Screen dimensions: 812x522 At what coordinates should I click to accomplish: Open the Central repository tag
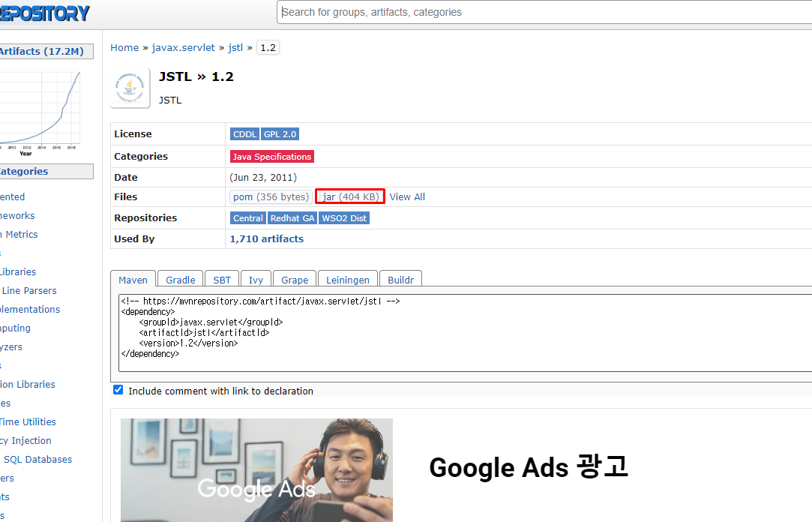click(247, 218)
